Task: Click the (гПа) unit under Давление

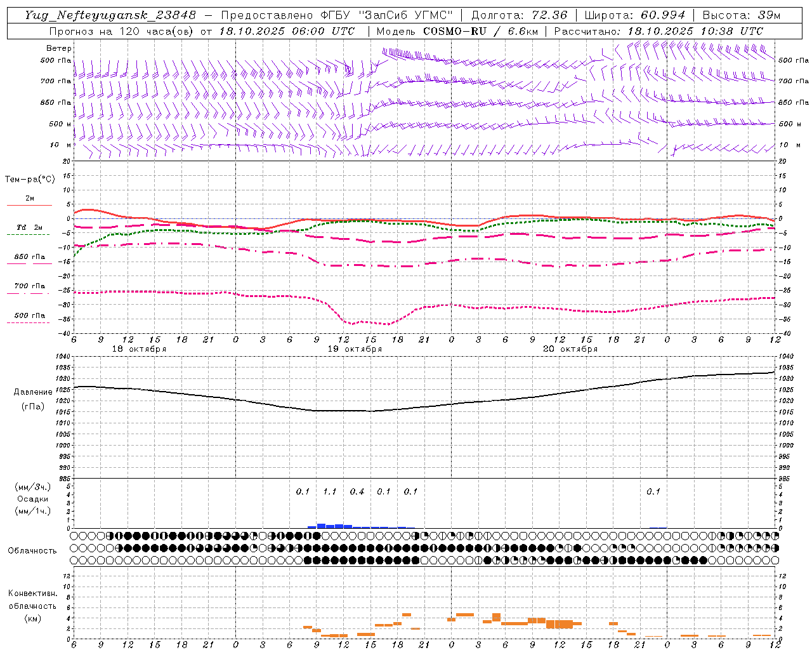Action: coord(33,406)
